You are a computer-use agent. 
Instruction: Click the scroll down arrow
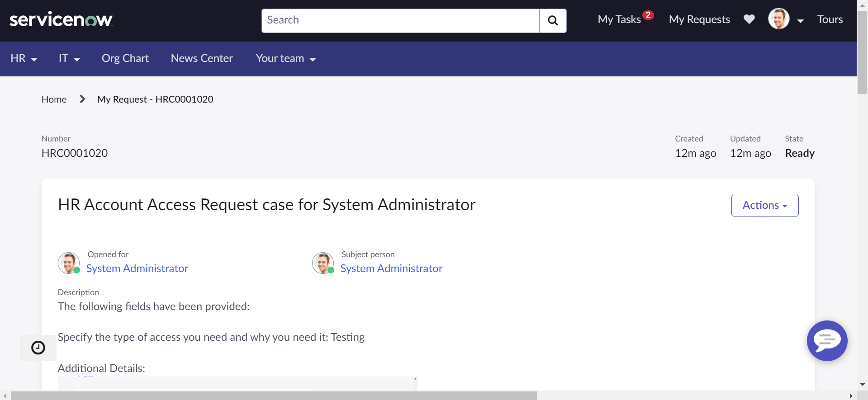coord(862,385)
